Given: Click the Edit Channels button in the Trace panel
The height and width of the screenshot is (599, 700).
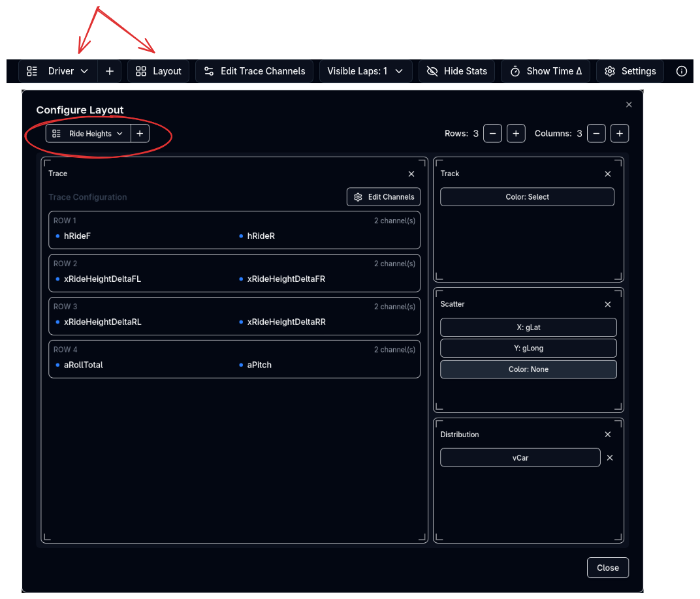Looking at the screenshot, I should [x=384, y=197].
